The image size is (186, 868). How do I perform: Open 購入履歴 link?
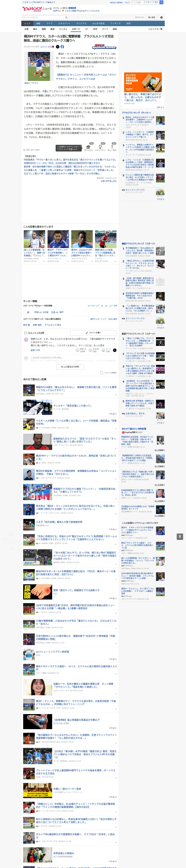tap(152, 17)
